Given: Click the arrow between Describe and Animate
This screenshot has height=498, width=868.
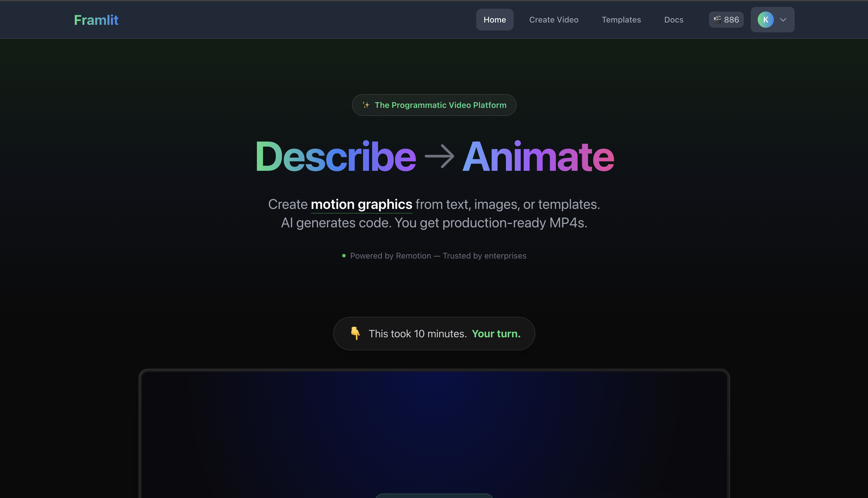Looking at the screenshot, I should pyautogui.click(x=439, y=156).
